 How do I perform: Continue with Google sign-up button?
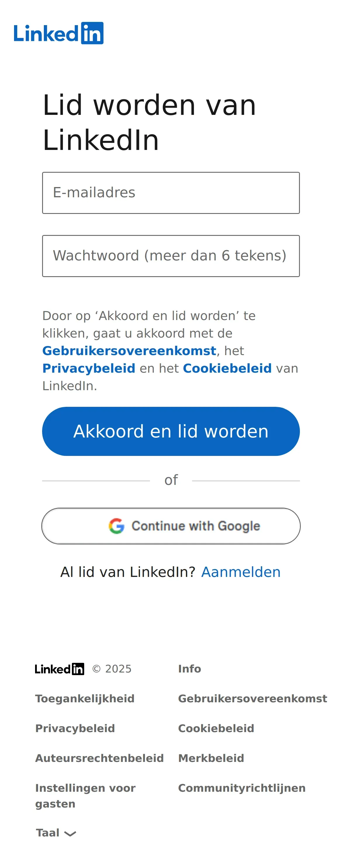(x=171, y=526)
